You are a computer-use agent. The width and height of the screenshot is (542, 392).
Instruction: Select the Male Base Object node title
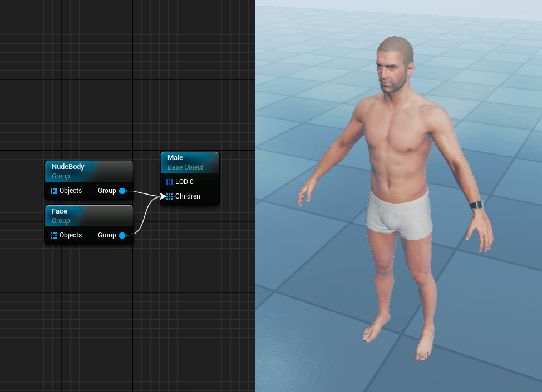[x=175, y=158]
